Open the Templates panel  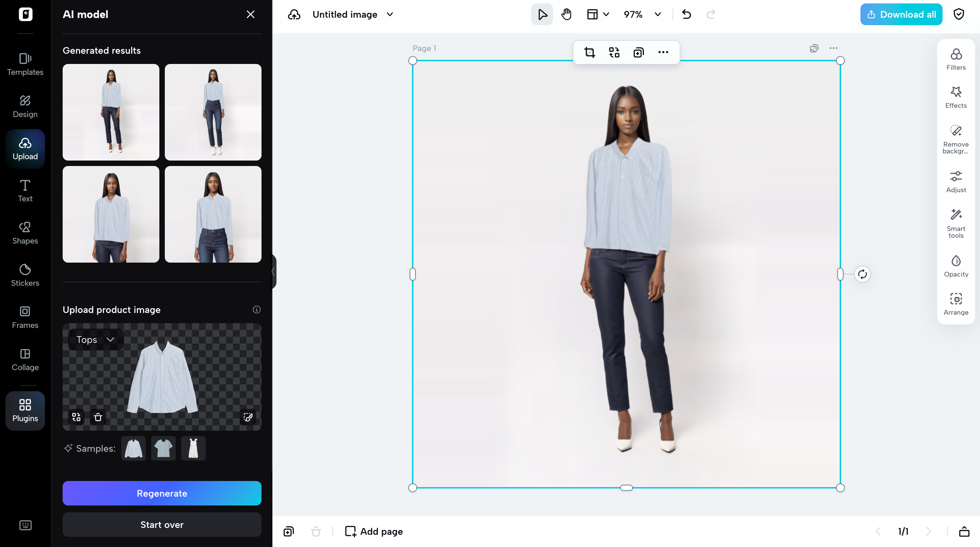25,64
